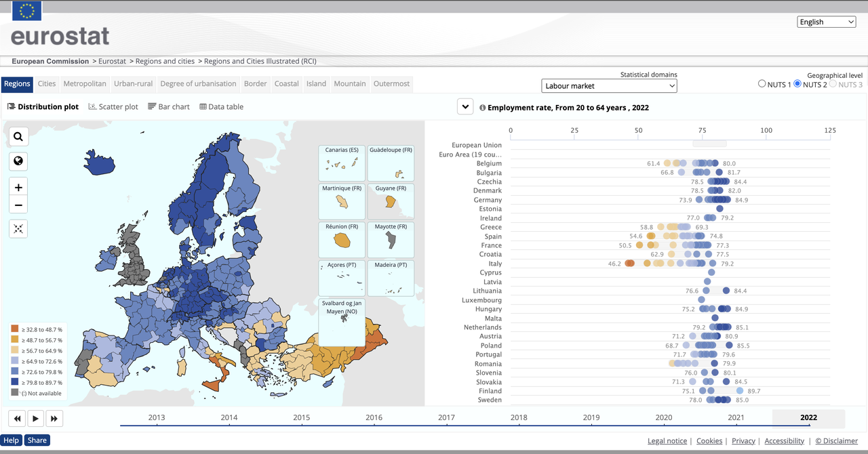Open the Coastal tab

287,84
